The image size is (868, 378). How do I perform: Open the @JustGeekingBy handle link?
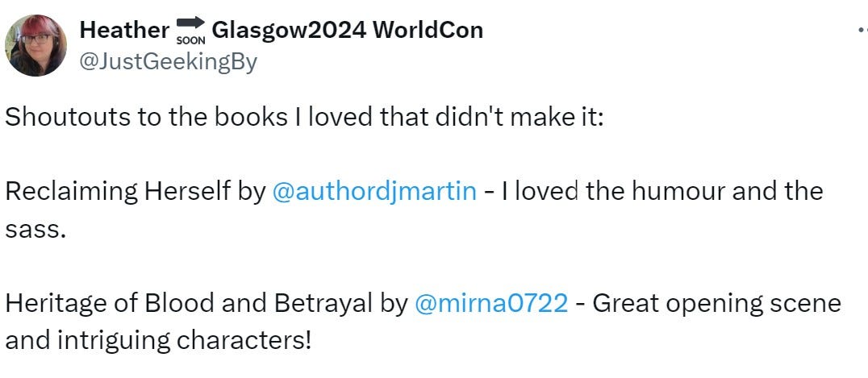tap(169, 63)
